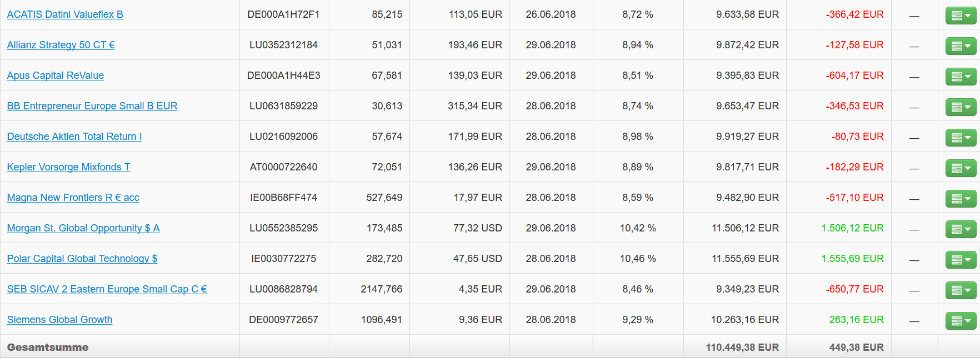Click green action icon for Magna New Frontiers

961,199
